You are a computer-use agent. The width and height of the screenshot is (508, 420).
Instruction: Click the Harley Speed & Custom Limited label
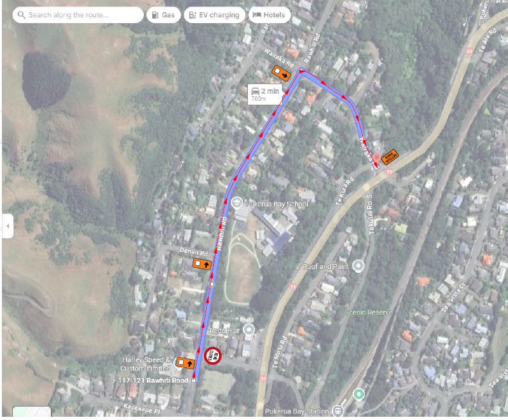click(145, 364)
